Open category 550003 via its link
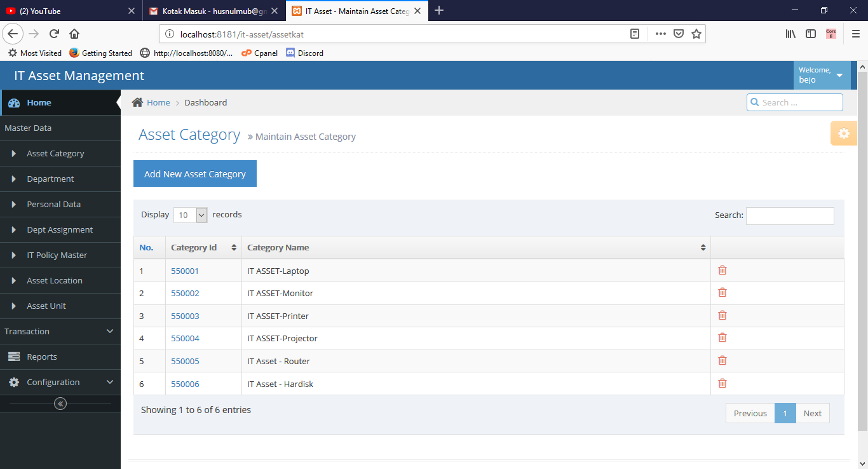868x469 pixels. (x=185, y=315)
